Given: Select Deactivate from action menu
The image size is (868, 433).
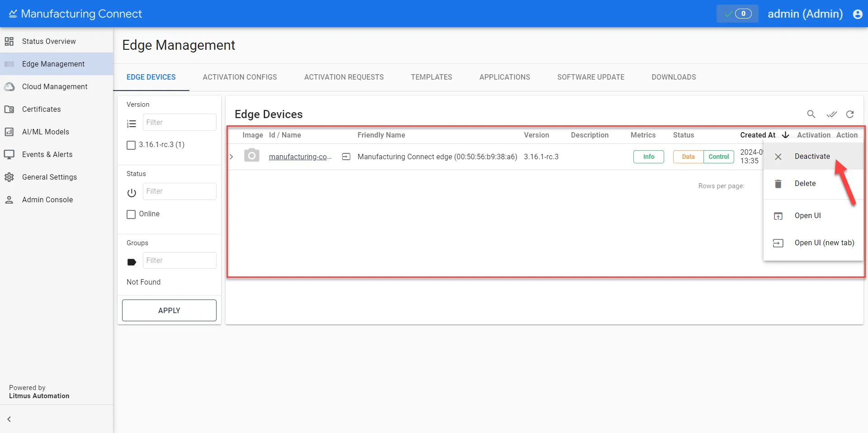Looking at the screenshot, I should pos(813,156).
